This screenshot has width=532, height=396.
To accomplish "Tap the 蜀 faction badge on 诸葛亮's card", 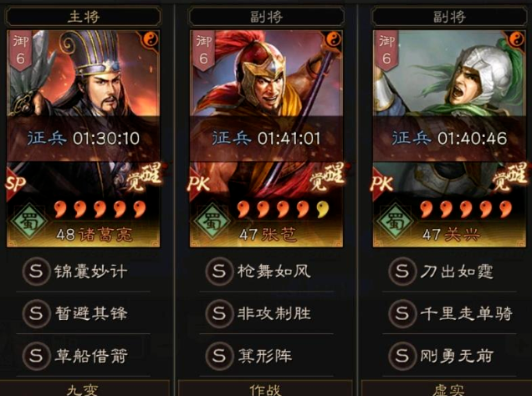I will 28,221.
